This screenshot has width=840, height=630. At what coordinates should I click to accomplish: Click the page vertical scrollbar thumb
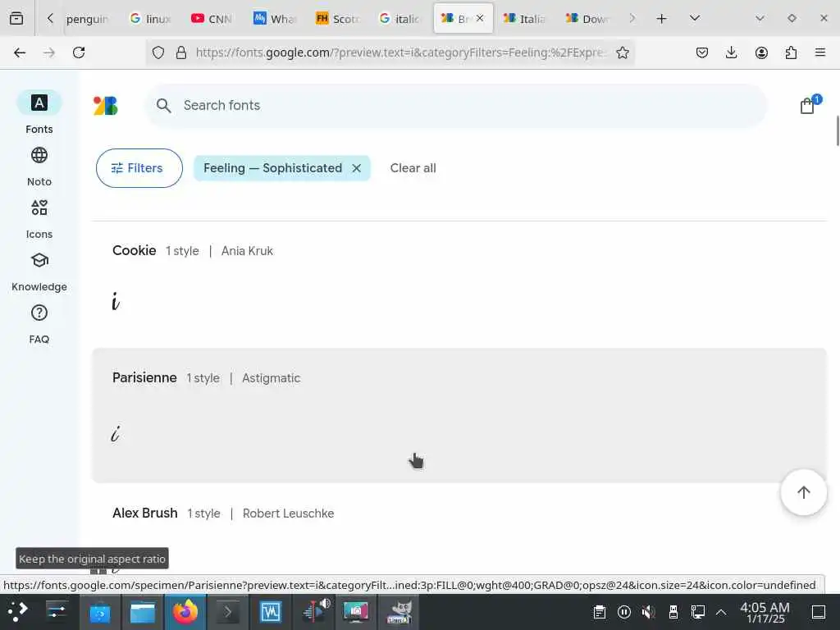[x=838, y=130]
